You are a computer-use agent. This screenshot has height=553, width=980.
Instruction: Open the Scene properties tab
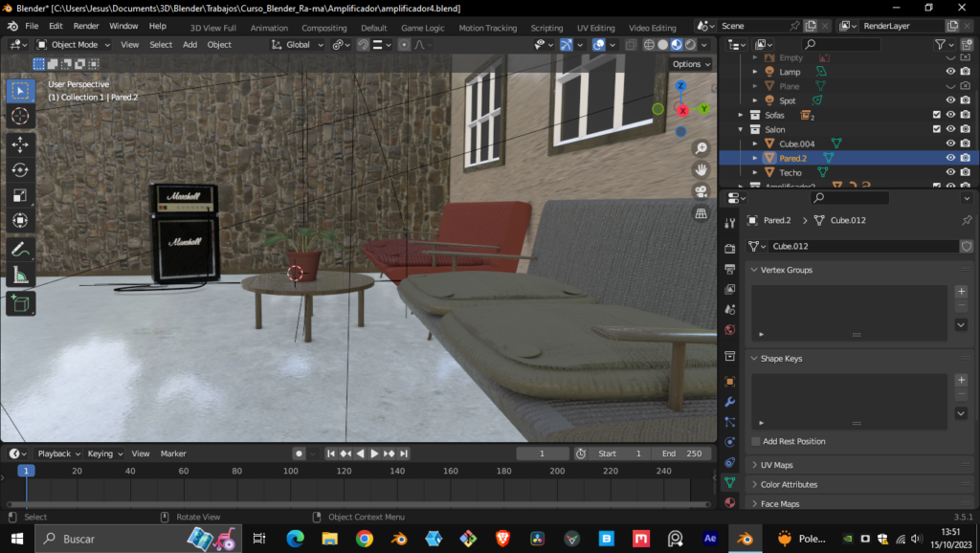729,309
